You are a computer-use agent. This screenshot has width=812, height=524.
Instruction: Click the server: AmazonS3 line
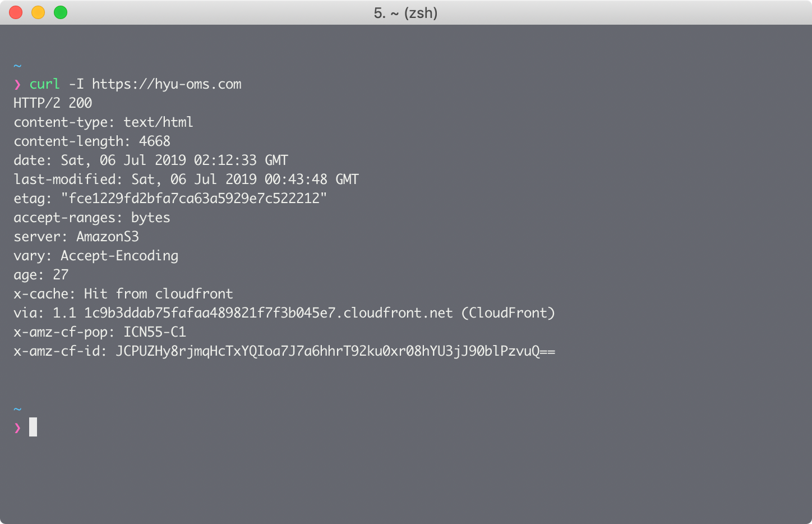[76, 237]
